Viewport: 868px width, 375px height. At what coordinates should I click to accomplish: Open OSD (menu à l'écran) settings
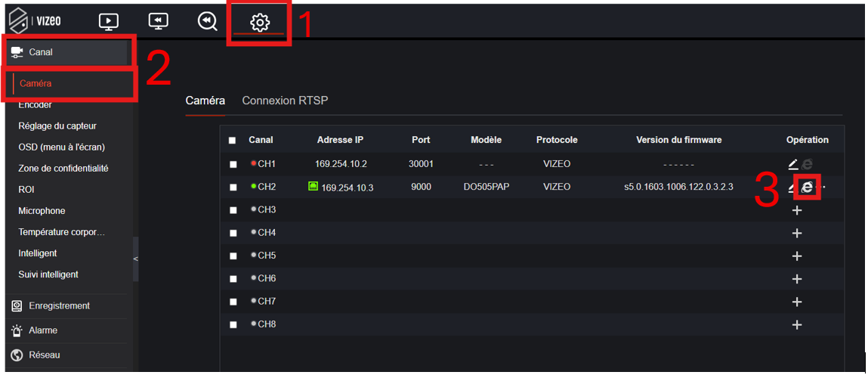[61, 147]
